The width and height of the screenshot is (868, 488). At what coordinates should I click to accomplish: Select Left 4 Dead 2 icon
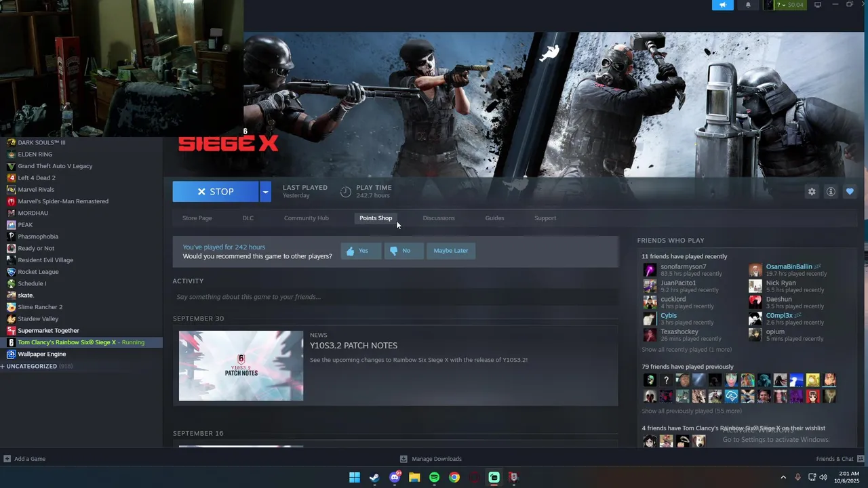pos(11,178)
